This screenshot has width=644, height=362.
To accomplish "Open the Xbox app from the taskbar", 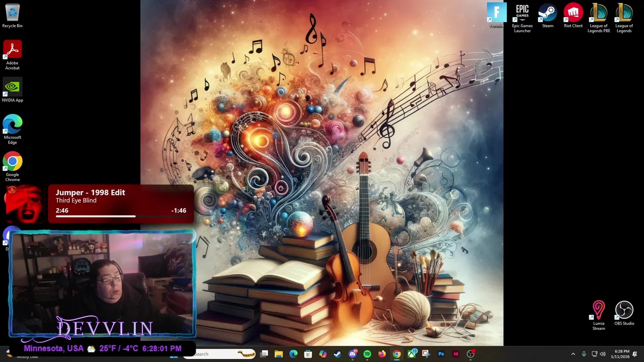I will (x=412, y=354).
